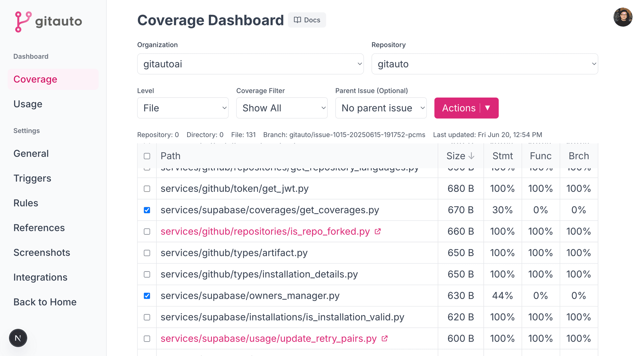
Task: Uncheck the get_coverages.py row checkbox
Action: pos(147,210)
